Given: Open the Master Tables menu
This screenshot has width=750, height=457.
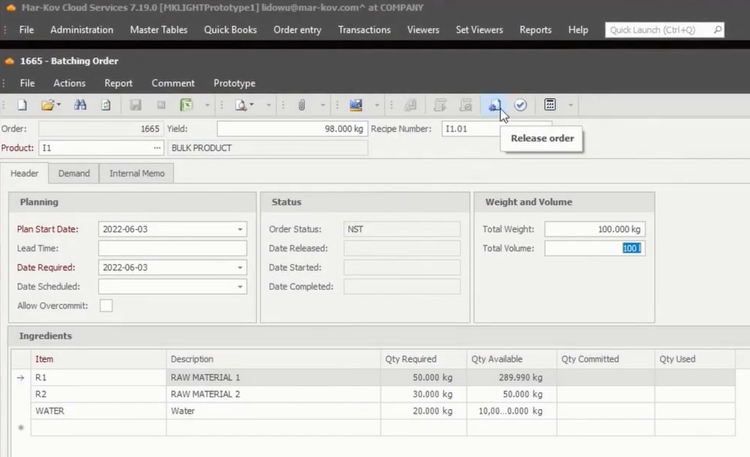Looking at the screenshot, I should click(x=160, y=30).
